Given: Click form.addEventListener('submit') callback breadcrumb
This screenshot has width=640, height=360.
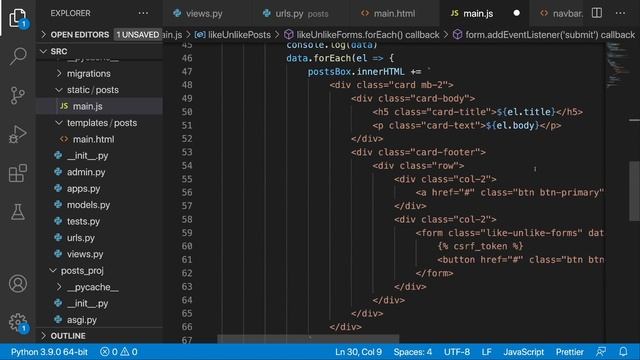Looking at the screenshot, I should click(x=544, y=35).
